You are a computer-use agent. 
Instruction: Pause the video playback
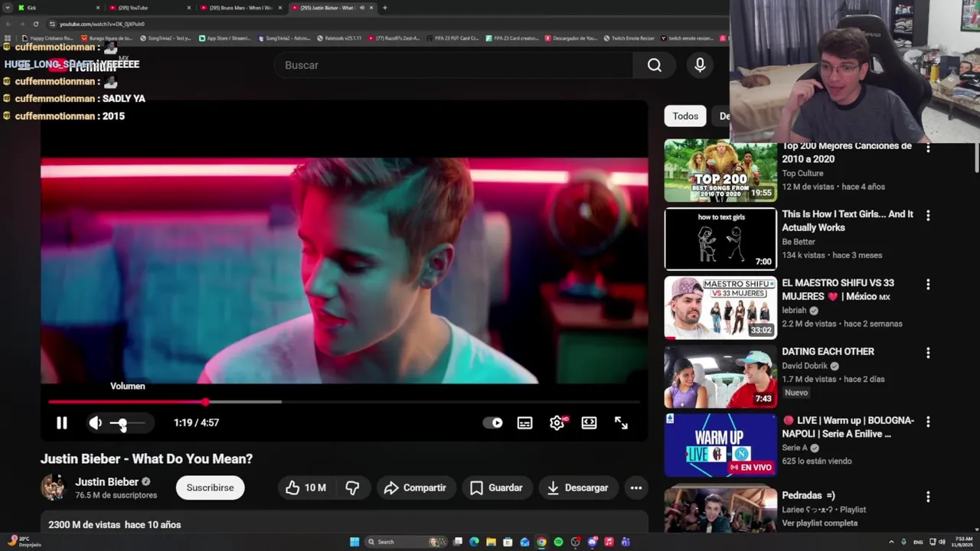62,422
